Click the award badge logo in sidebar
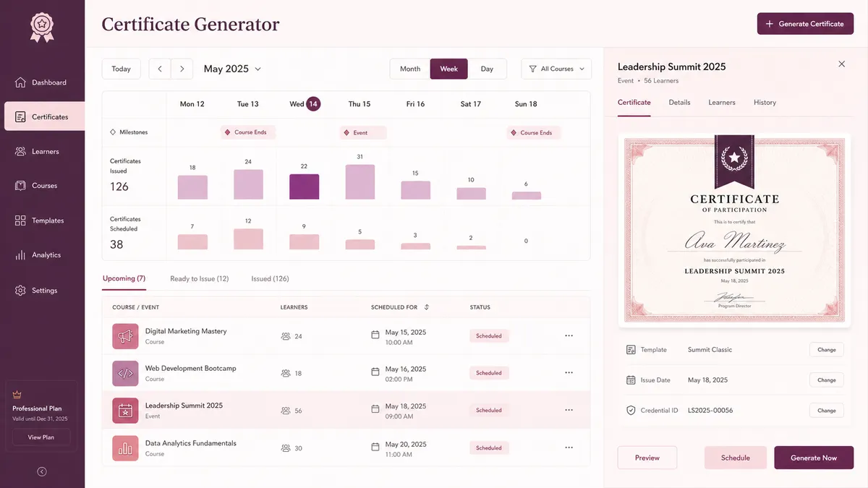This screenshot has width=868, height=488. pos(42,27)
